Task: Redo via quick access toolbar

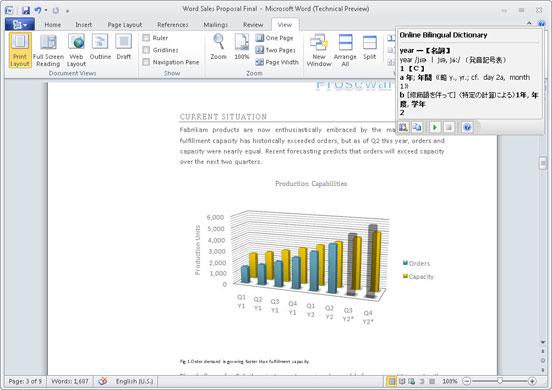Action: tap(56, 11)
